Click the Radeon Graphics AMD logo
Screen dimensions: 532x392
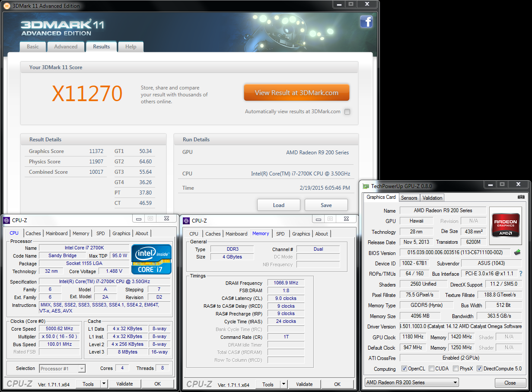point(505,226)
